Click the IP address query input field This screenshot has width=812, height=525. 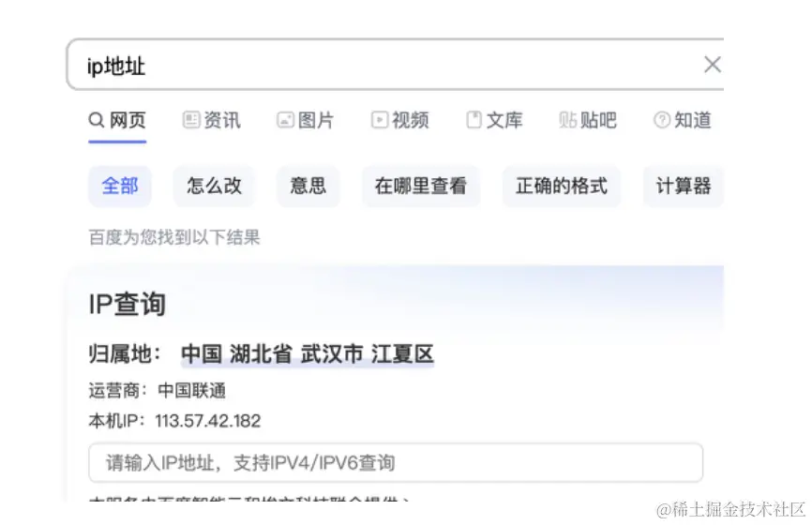pos(396,462)
